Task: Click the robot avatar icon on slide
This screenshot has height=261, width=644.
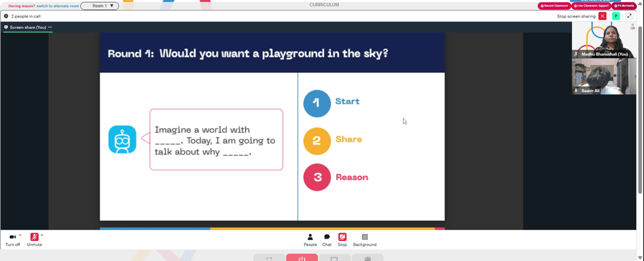Action: pos(122,139)
